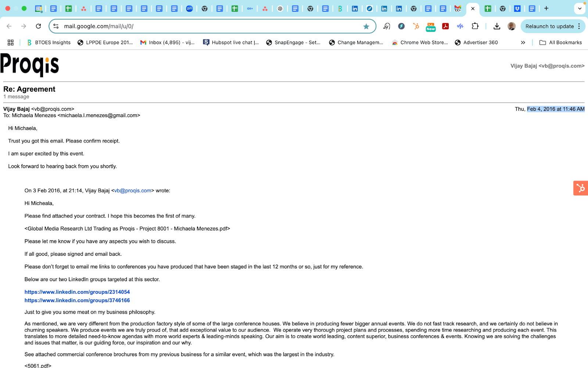Click the floating HubSpot sidebar widget
Image resolution: width=588 pixels, height=368 pixels.
tap(581, 188)
